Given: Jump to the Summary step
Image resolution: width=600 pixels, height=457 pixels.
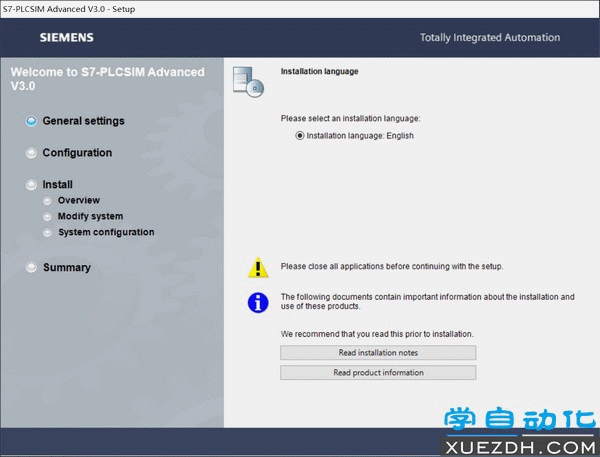Looking at the screenshot, I should pyautogui.click(x=67, y=267).
